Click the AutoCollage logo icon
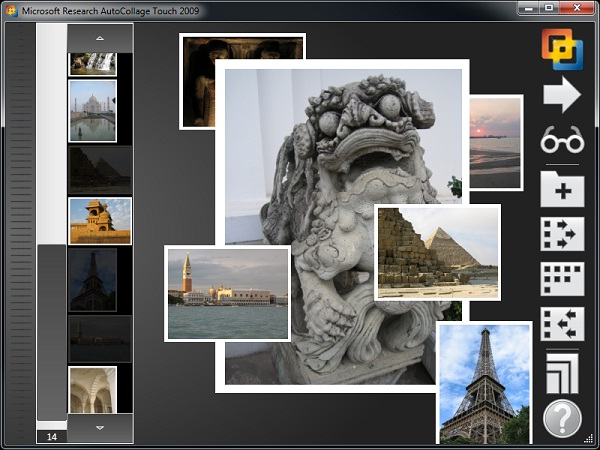 pyautogui.click(x=562, y=49)
